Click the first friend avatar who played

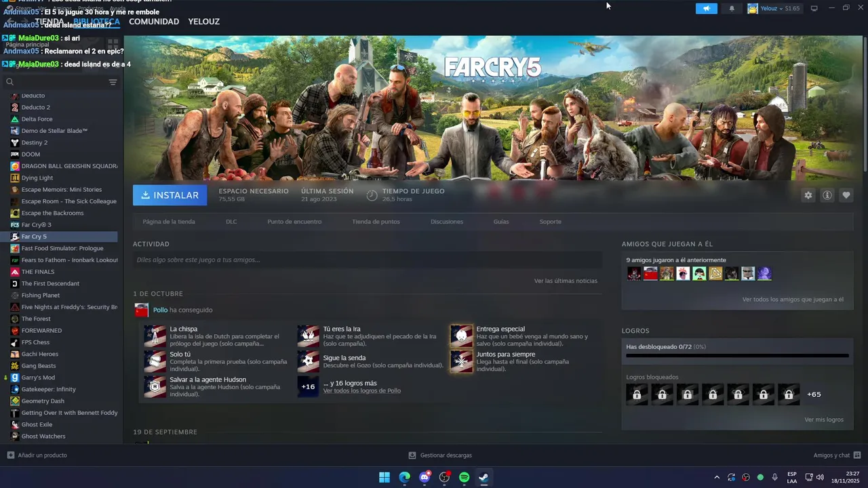(x=634, y=274)
